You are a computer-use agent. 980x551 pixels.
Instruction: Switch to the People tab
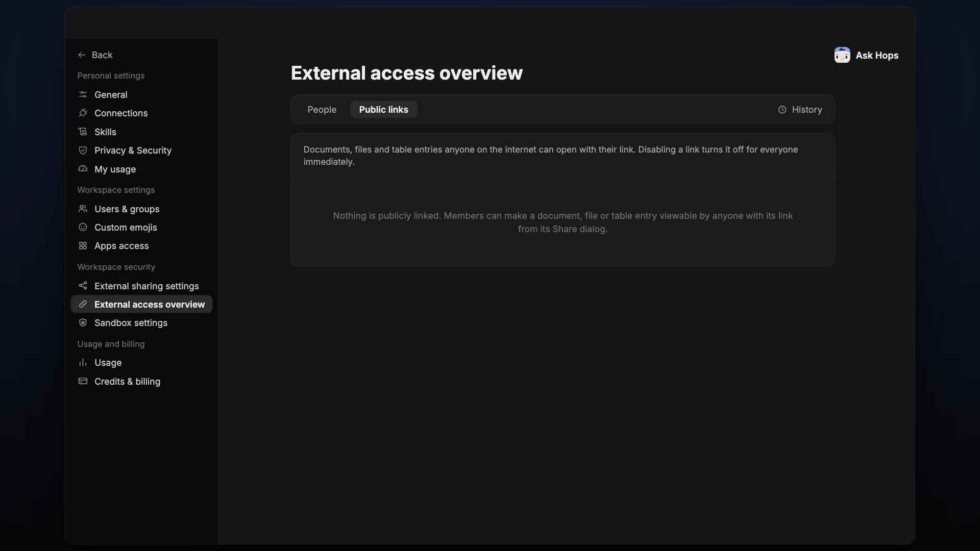click(322, 110)
